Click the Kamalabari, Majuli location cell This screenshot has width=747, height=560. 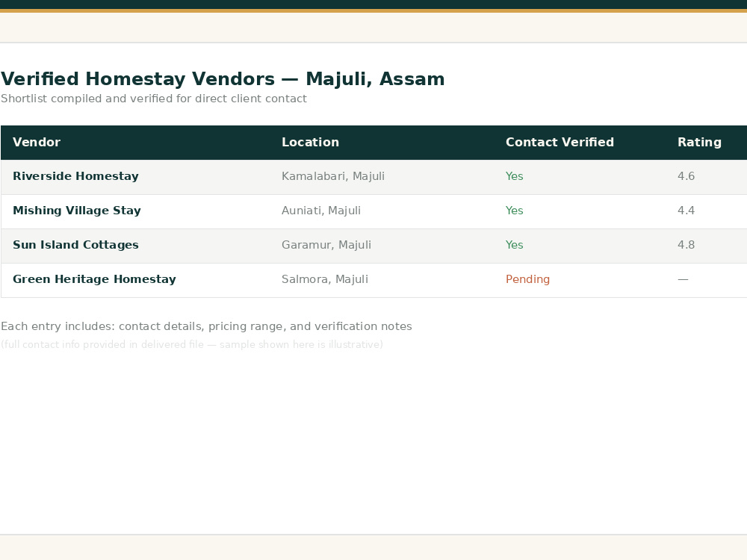pyautogui.click(x=333, y=176)
